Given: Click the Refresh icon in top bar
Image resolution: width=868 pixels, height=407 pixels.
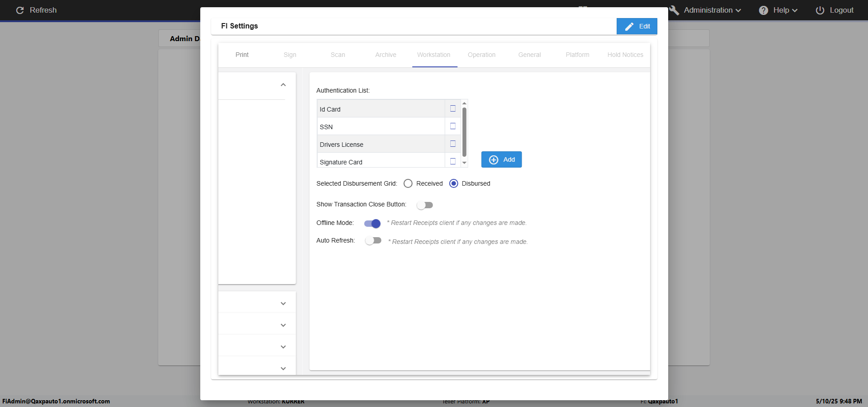Looking at the screenshot, I should 20,10.
